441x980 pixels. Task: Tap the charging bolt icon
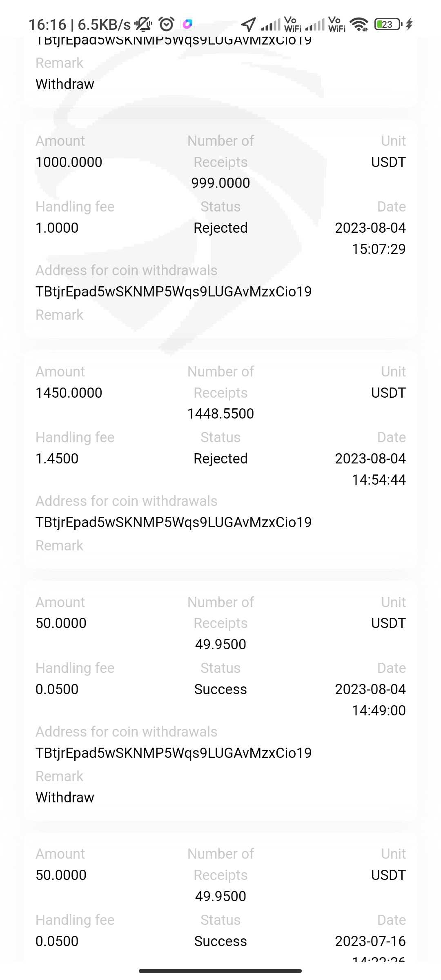tap(409, 24)
